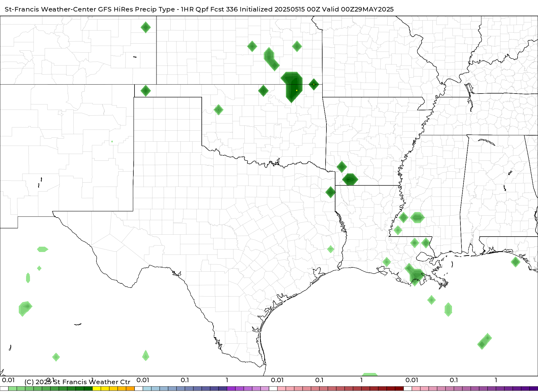Click the '1' label above the pink-purple scale
This screenshot has height=392, width=538.
[x=496, y=380]
